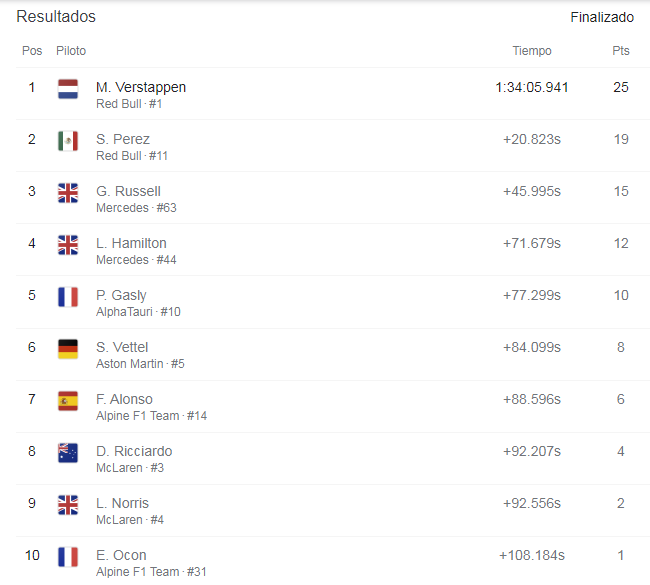Click the French flag beside P. Gasly
Image resolution: width=650 pixels, height=585 pixels.
[68, 297]
